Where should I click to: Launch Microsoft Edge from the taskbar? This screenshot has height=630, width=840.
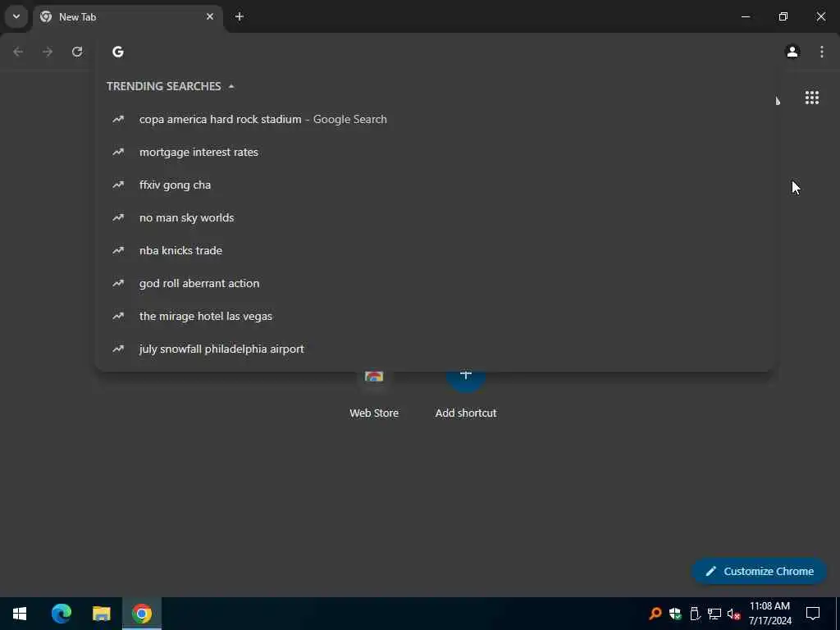(x=61, y=614)
